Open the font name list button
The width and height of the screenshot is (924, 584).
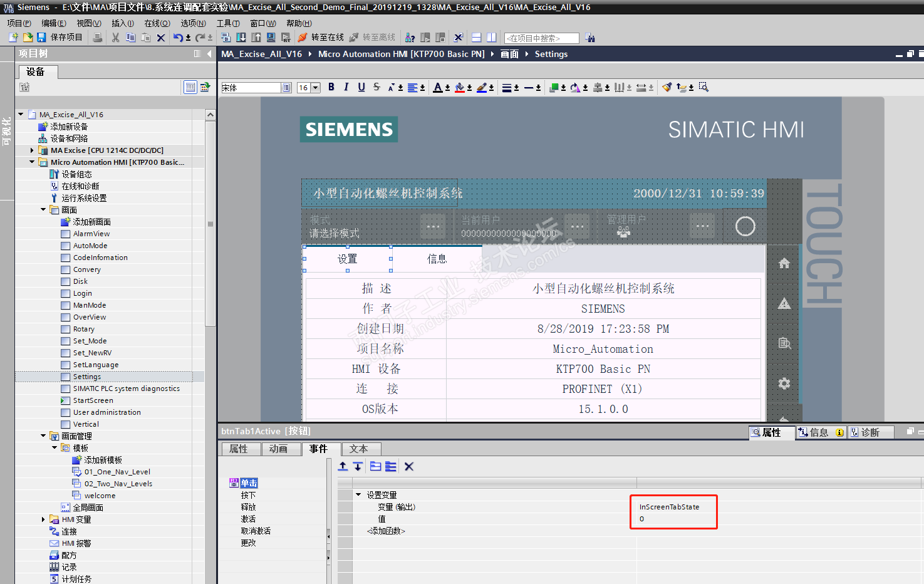(286, 88)
